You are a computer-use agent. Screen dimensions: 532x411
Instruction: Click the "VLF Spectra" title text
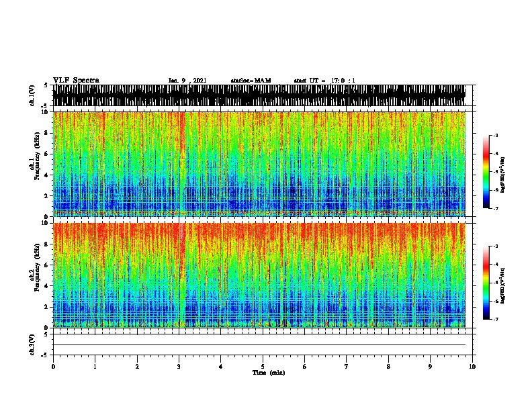[x=76, y=81]
